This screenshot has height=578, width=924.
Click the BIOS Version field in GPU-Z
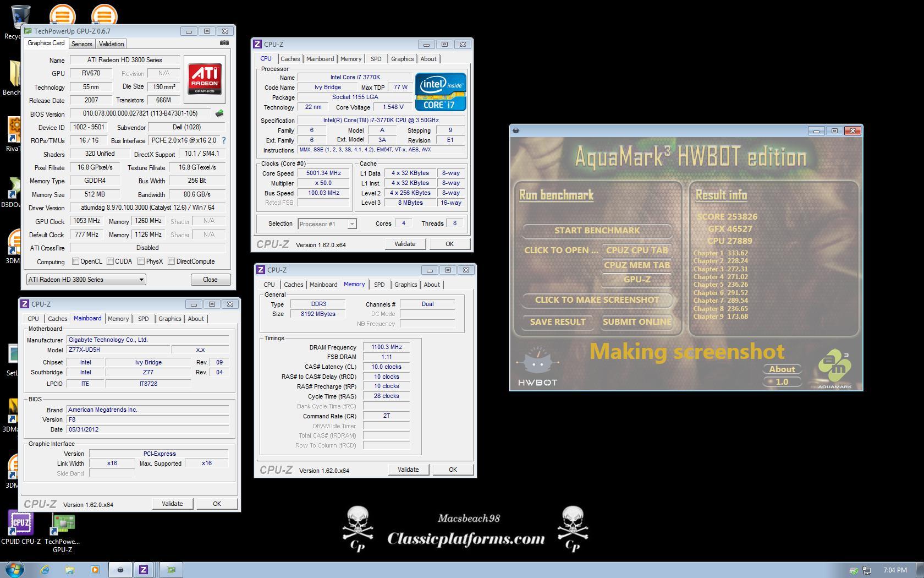(x=140, y=113)
